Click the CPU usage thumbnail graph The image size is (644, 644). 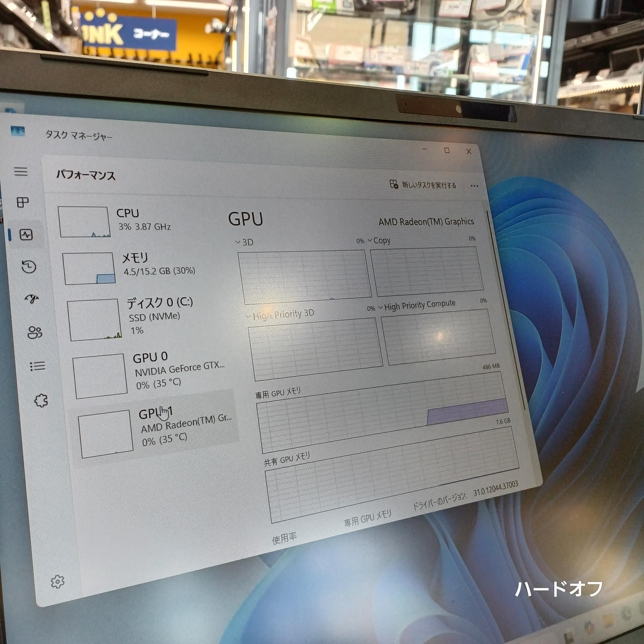pos(84,221)
